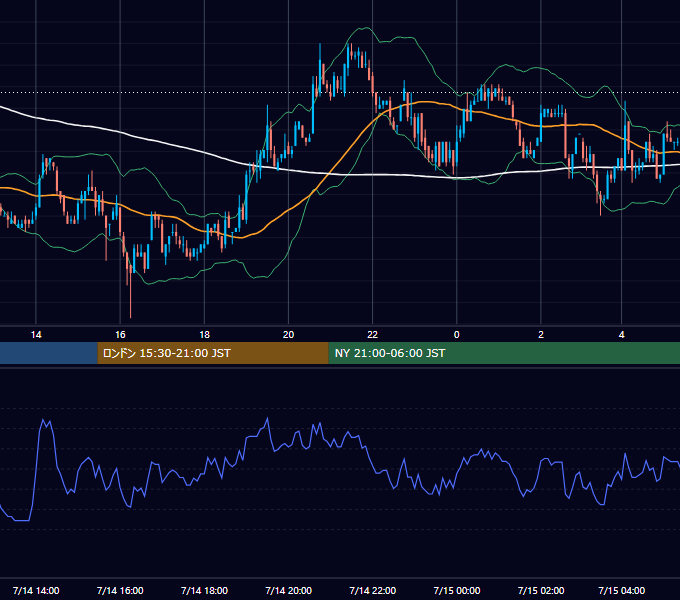Image resolution: width=680 pixels, height=600 pixels.
Task: Click the 7/15 00:00 date label
Action: click(457, 590)
